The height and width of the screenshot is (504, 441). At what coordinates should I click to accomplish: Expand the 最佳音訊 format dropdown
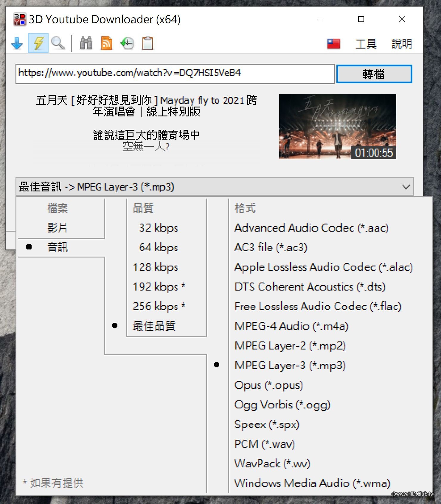(x=215, y=187)
